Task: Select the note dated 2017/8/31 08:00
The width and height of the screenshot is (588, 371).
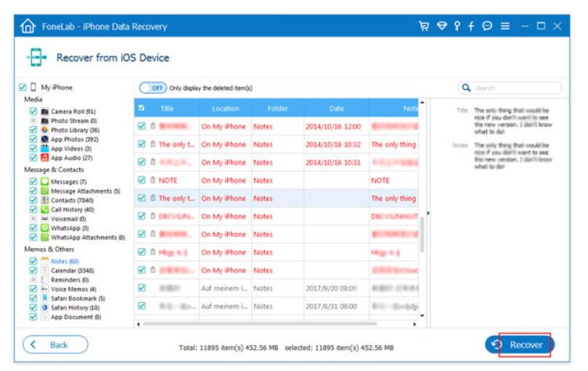Action: [276, 306]
